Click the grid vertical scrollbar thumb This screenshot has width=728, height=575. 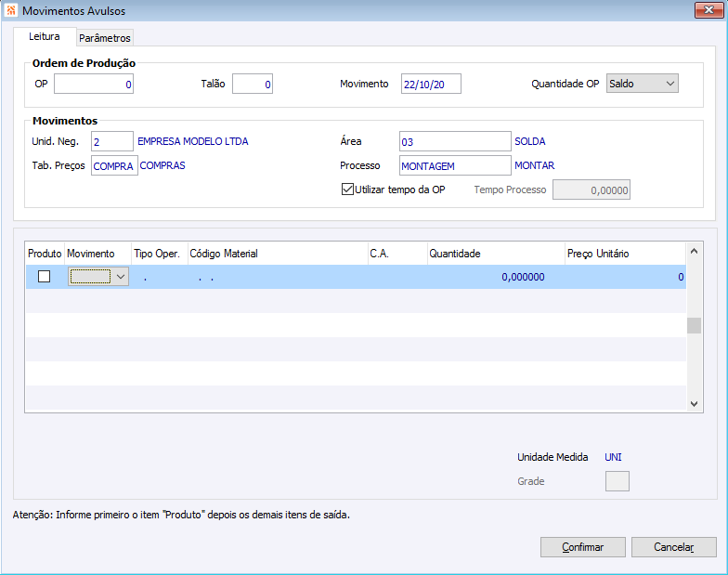tap(695, 325)
